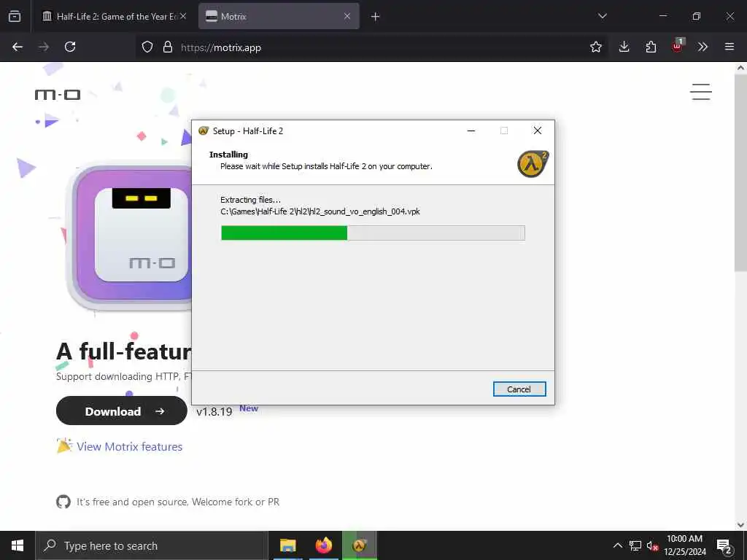Click the setup title bar lambda icon
The height and width of the screenshot is (560, 747).
(204, 131)
